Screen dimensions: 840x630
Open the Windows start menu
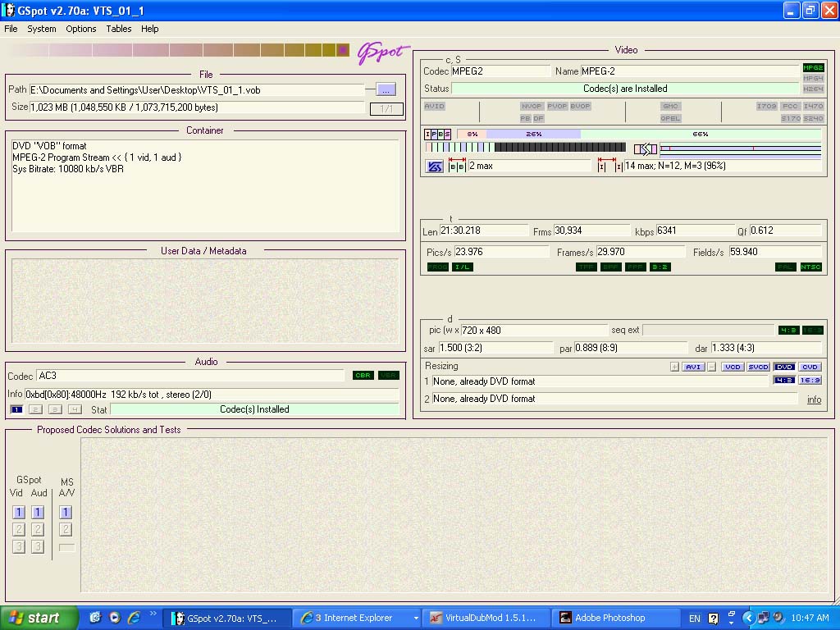(39, 618)
